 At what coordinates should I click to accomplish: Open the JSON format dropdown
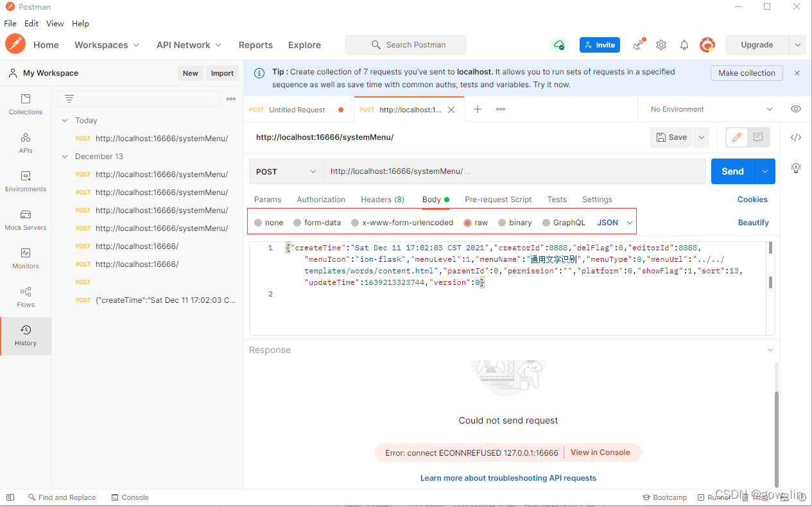click(615, 223)
